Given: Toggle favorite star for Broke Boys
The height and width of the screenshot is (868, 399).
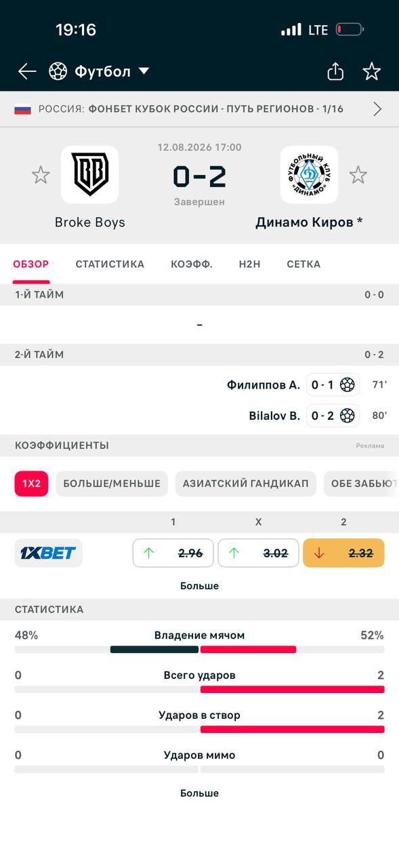Looking at the screenshot, I should coord(41,175).
